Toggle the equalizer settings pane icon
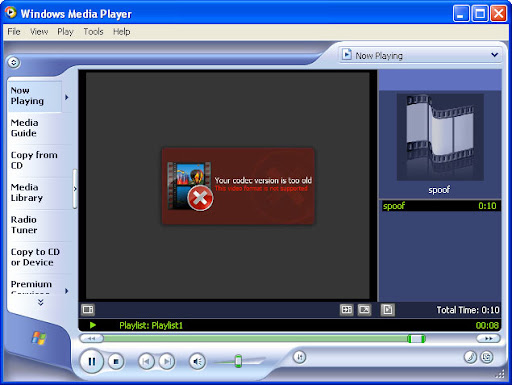 click(88, 310)
